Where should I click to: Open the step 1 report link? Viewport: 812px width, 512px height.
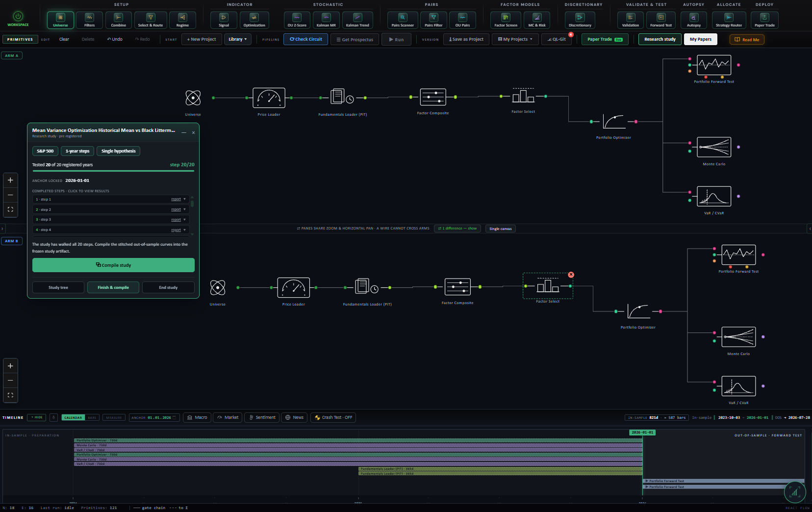(176, 199)
